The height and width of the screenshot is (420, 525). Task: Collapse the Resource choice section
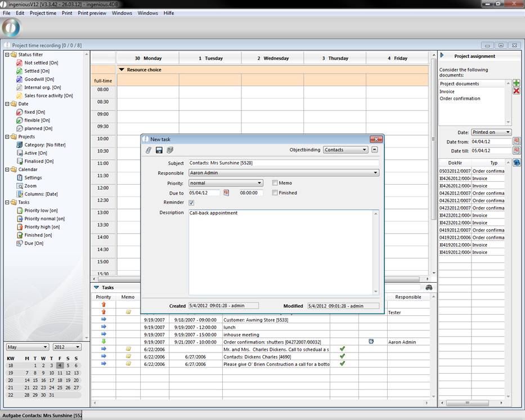click(x=122, y=70)
